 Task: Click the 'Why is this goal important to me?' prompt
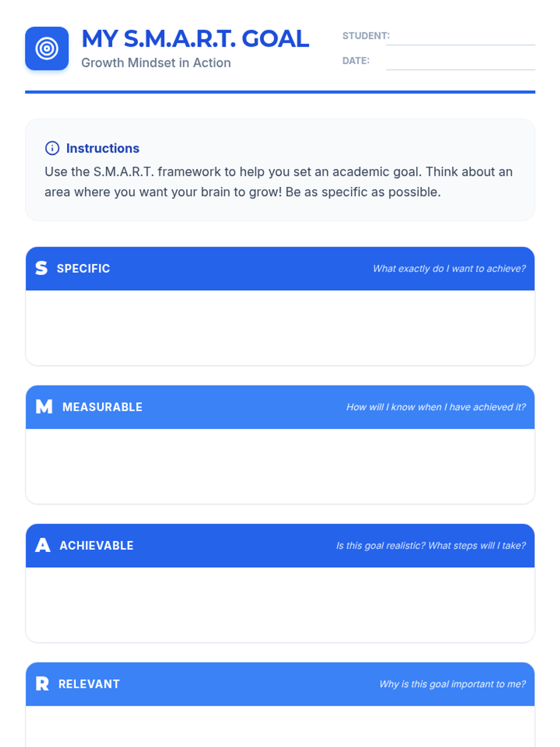coord(452,684)
